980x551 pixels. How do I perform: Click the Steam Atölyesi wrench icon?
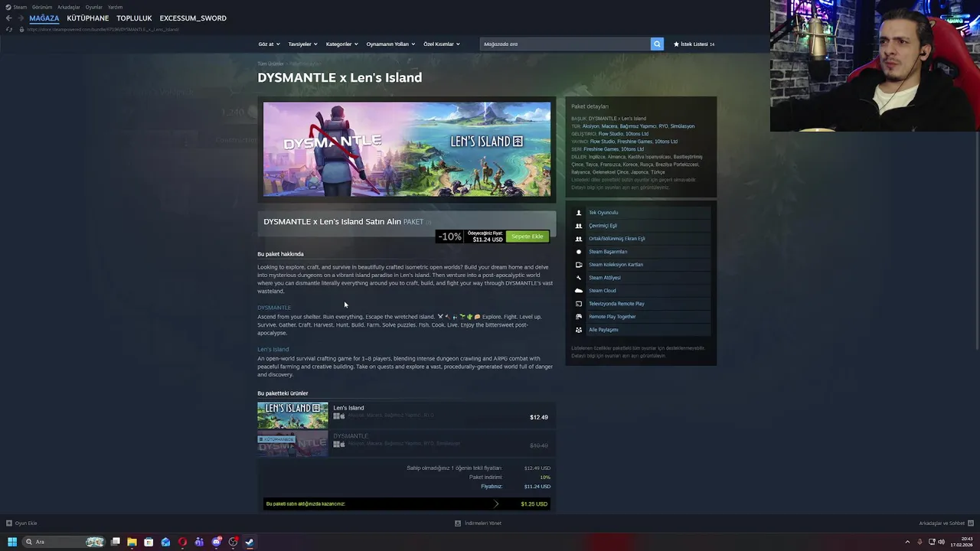tap(579, 278)
